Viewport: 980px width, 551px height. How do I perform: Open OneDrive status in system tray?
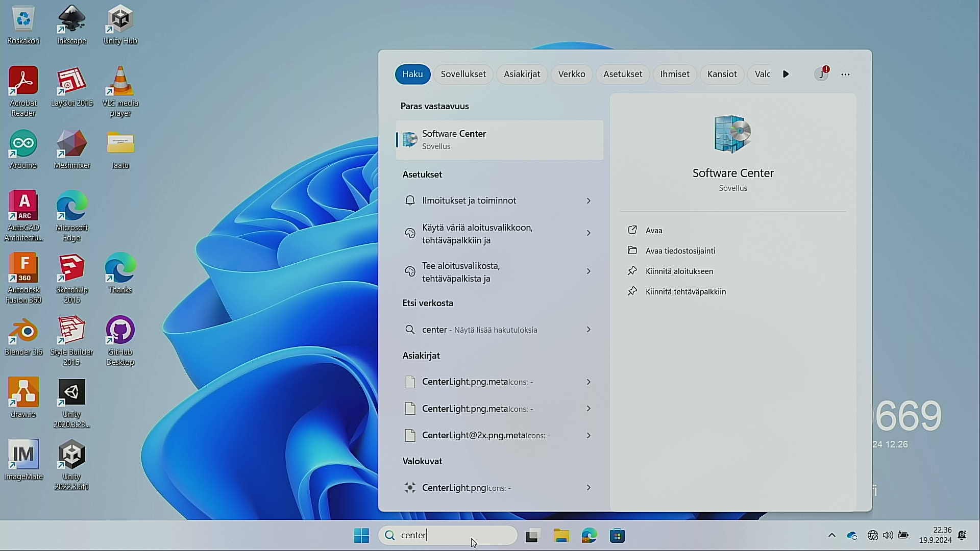tap(852, 536)
